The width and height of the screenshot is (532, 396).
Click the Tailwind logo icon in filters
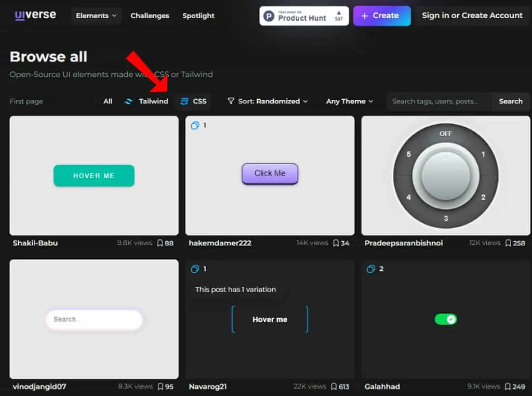coord(129,101)
